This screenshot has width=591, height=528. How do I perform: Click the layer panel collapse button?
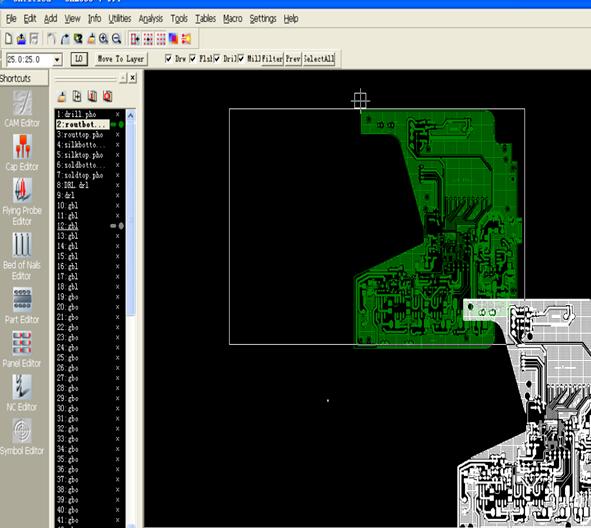[x=123, y=78]
